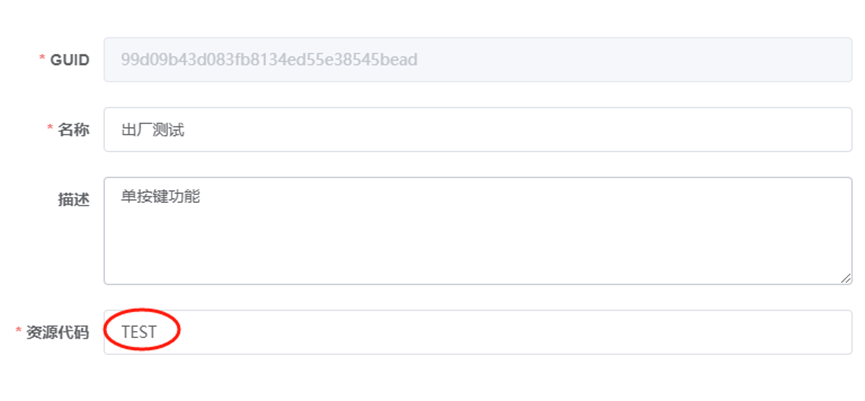The image size is (865, 401).
Task: Click the blank right end of 资源代码 field
Action: pos(780,332)
